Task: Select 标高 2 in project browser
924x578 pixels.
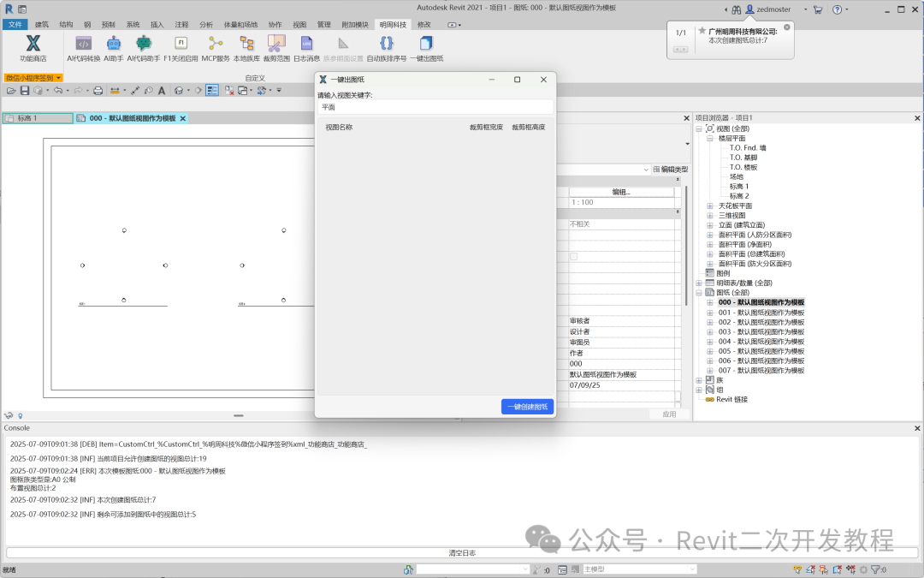Action: pyautogui.click(x=739, y=196)
